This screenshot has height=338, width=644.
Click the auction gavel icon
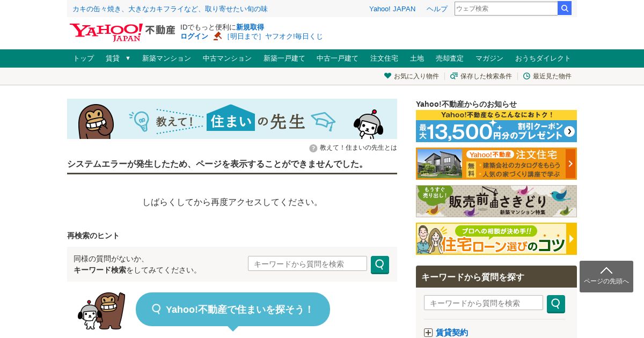[x=217, y=36]
